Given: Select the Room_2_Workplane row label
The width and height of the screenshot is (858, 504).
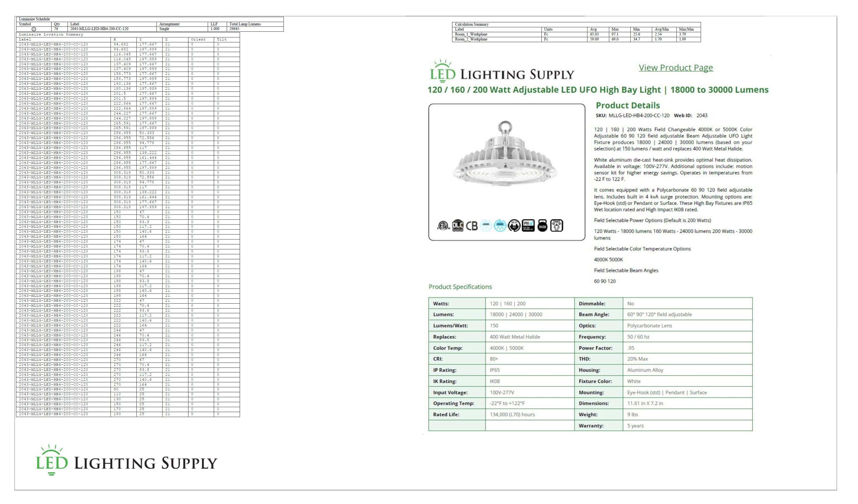Looking at the screenshot, I should click(x=471, y=40).
